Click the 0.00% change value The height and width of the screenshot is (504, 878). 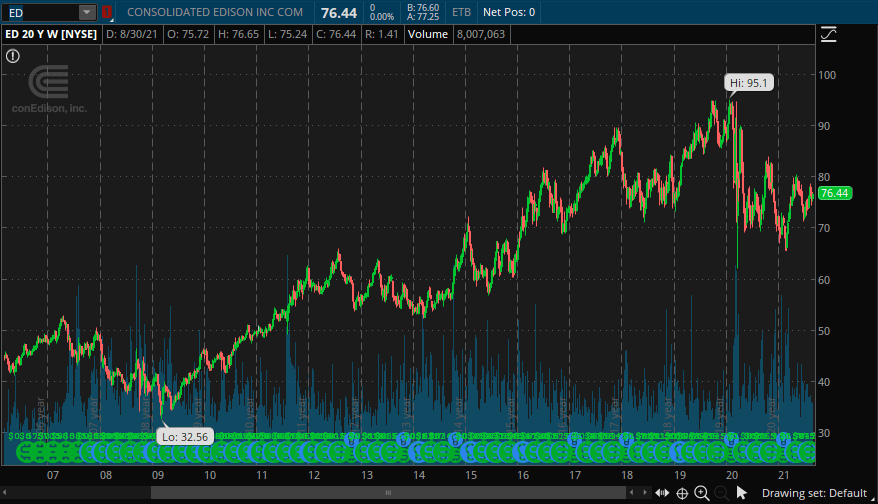(x=382, y=17)
